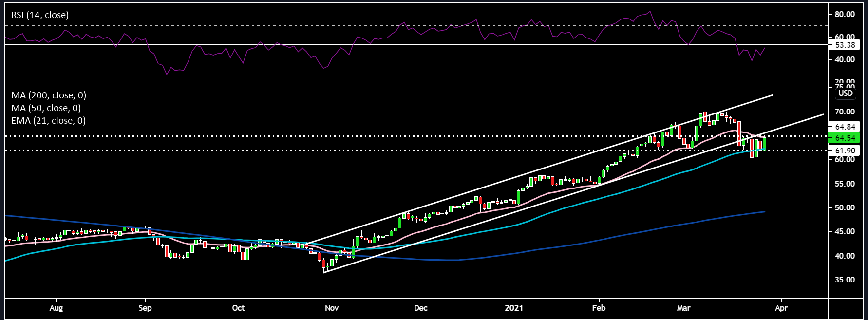
Task: Click the 40.00 price axis label in the main chart
Action: tap(845, 255)
